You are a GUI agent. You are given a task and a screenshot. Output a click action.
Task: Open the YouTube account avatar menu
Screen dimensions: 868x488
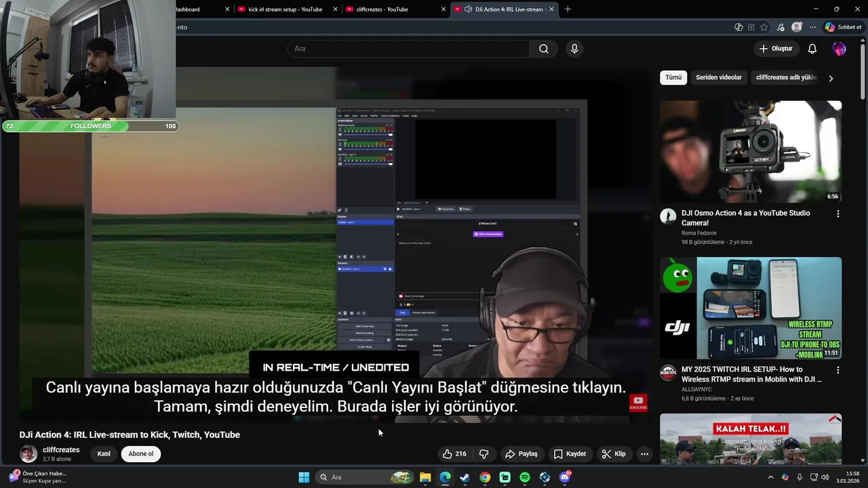[840, 49]
